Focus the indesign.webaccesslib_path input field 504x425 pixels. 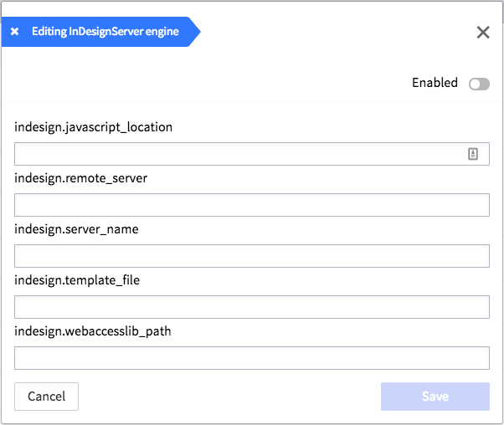coord(252,358)
